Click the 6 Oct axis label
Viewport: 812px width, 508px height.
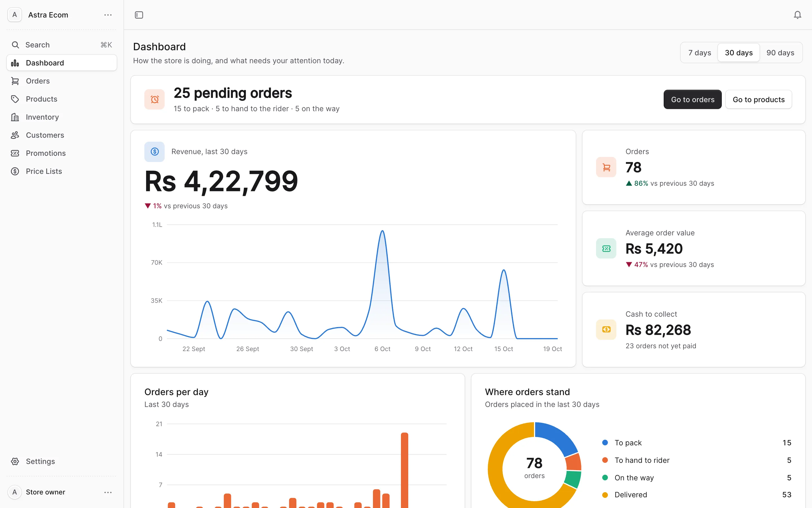382,349
